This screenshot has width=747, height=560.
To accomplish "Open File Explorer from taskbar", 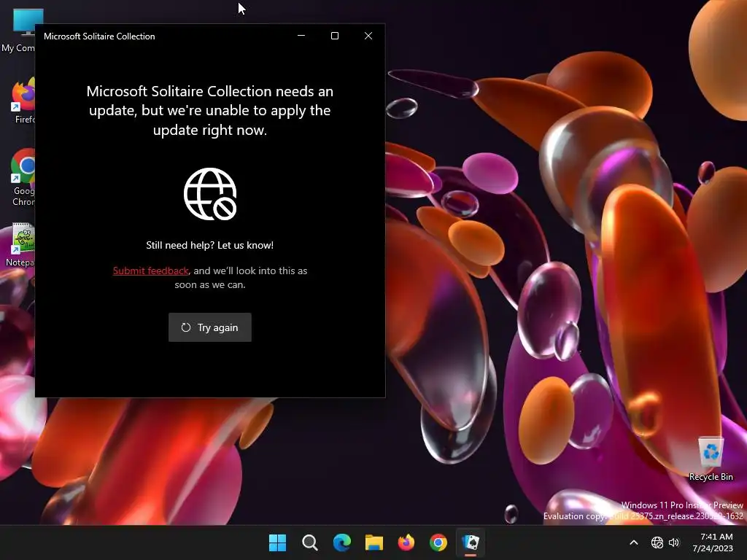I will pyautogui.click(x=374, y=542).
